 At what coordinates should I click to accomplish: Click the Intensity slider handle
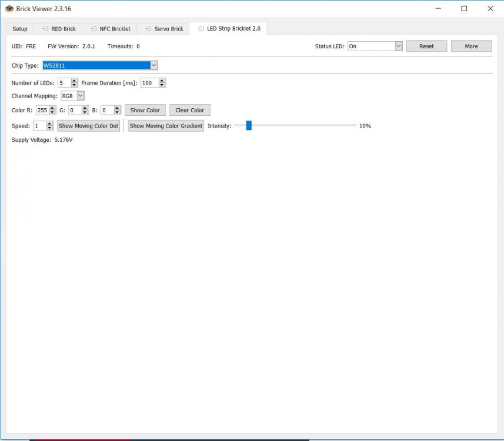pyautogui.click(x=249, y=126)
